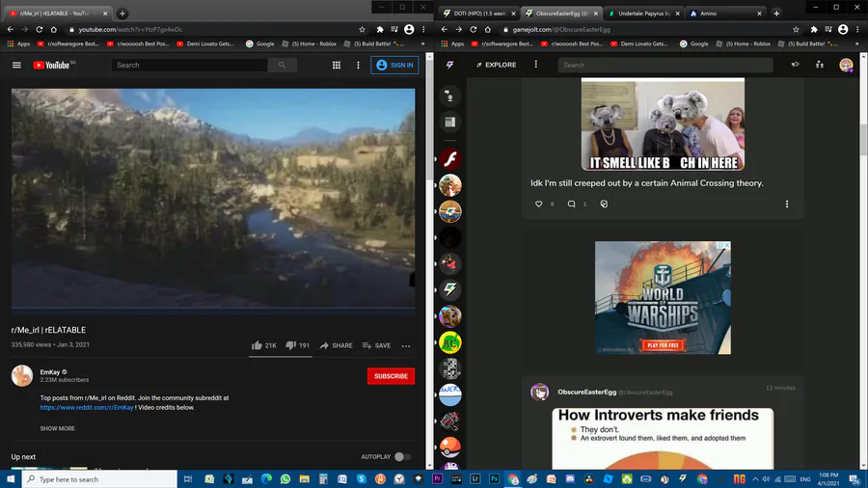This screenshot has width=868, height=488.
Task: Reload the Game Jolt page
Action: click(474, 29)
